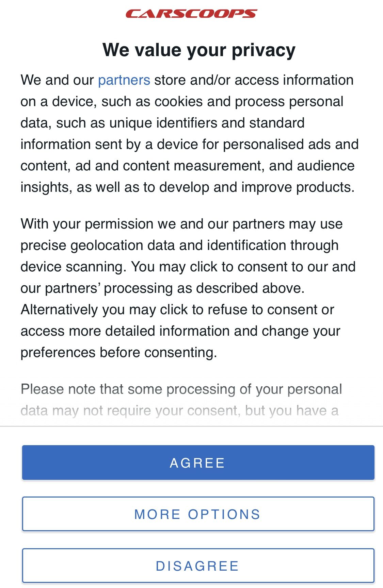Click the line starting "data, such as unique"
The image size is (383, 588).
click(162, 123)
